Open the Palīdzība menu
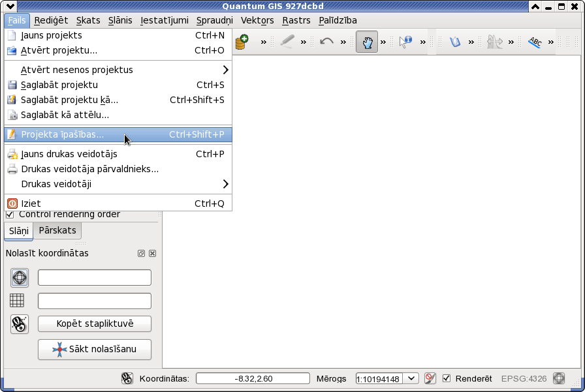The width and height of the screenshot is (585, 392). 338,20
